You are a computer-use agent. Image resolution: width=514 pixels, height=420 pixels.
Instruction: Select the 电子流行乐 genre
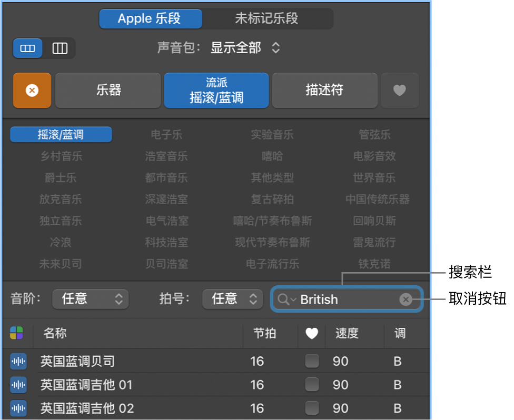(272, 264)
